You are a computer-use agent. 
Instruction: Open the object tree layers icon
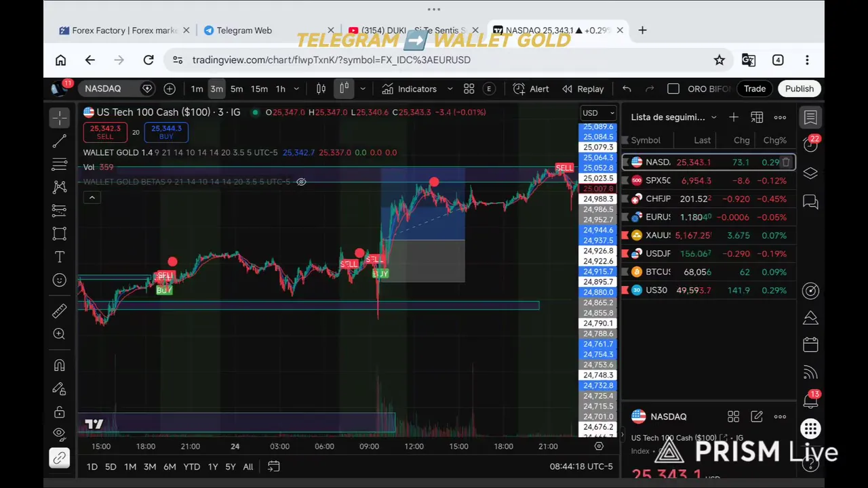click(810, 173)
